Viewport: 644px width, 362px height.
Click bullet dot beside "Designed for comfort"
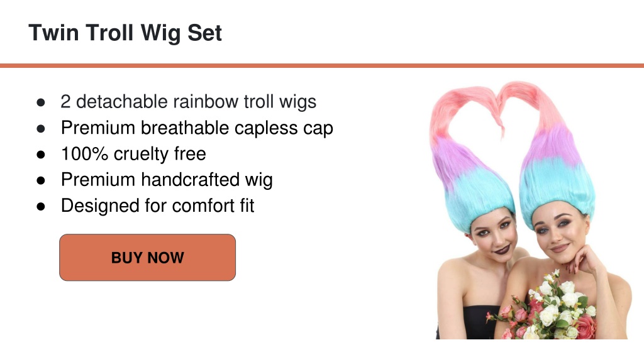click(x=41, y=206)
